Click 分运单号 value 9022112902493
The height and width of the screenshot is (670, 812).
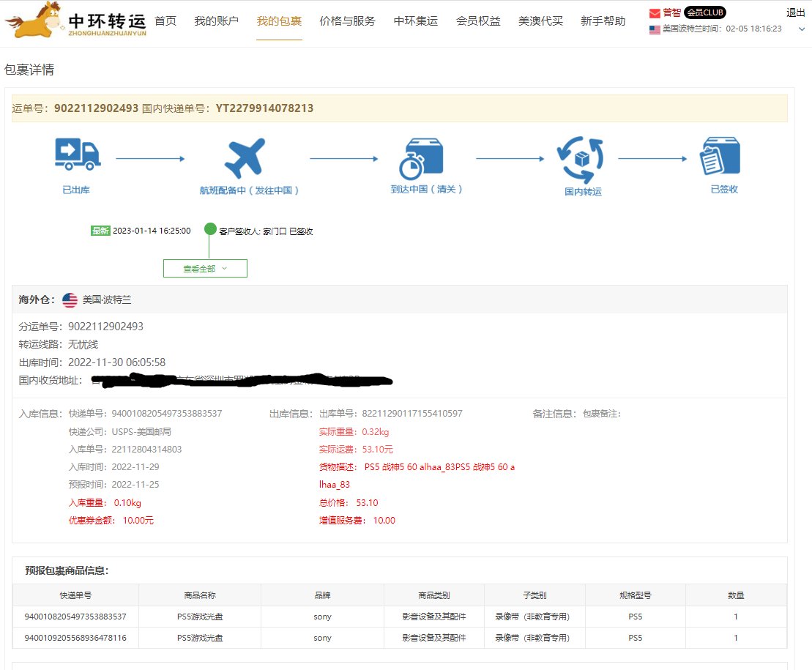click(105, 326)
